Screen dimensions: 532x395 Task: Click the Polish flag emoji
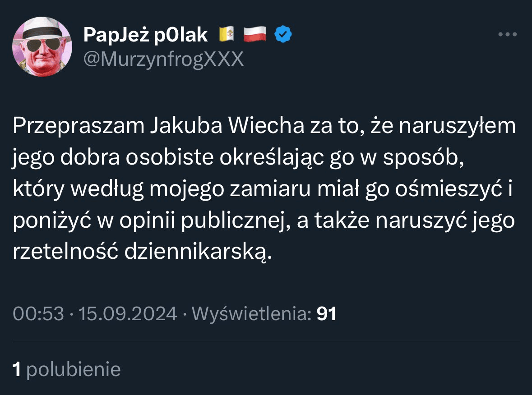coord(255,34)
